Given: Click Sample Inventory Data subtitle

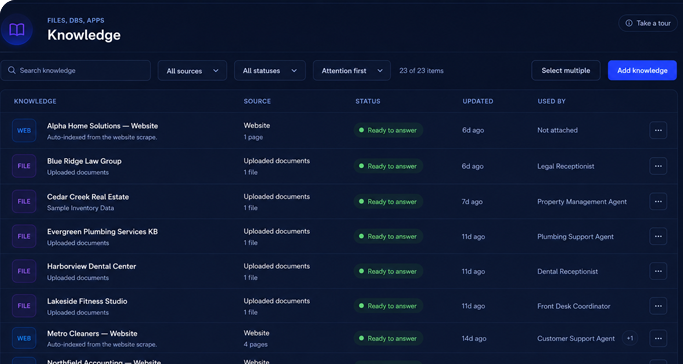Looking at the screenshot, I should tap(81, 208).
